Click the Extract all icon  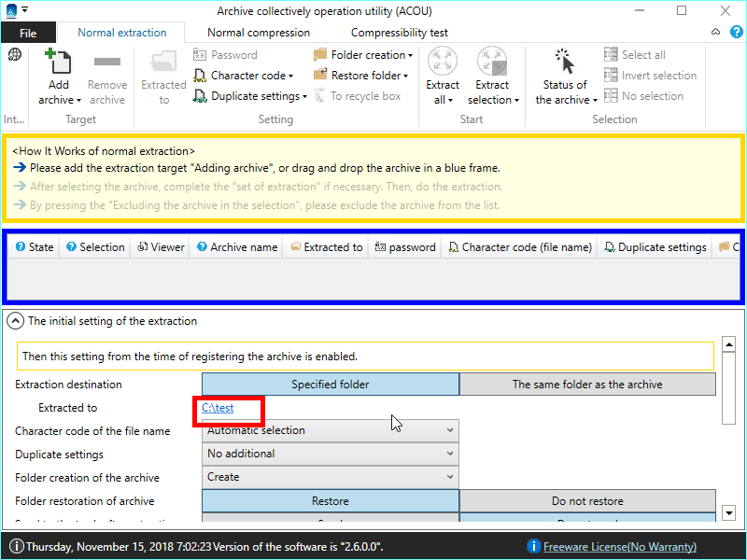click(443, 64)
